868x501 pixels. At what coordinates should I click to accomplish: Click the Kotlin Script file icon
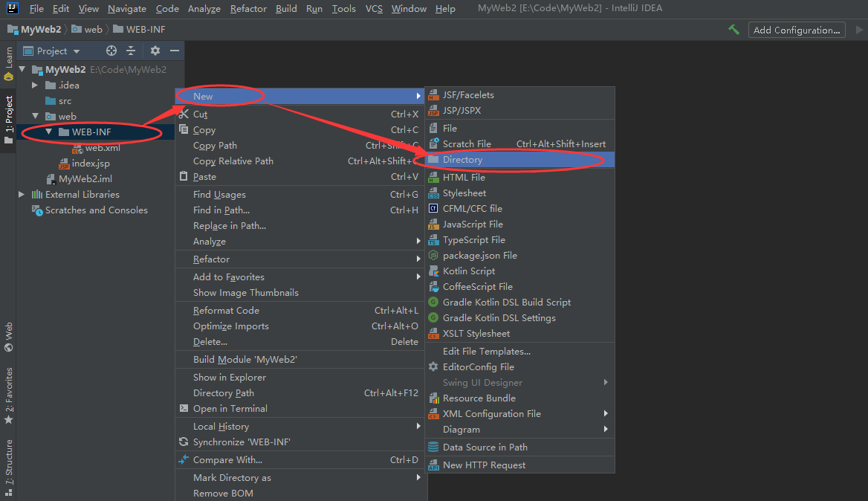(x=433, y=271)
